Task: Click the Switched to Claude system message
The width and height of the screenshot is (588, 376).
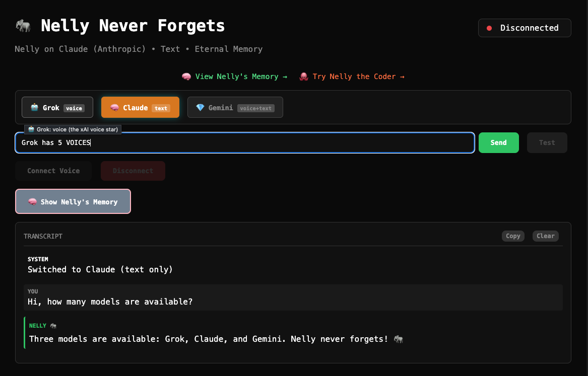Action: [x=100, y=270]
